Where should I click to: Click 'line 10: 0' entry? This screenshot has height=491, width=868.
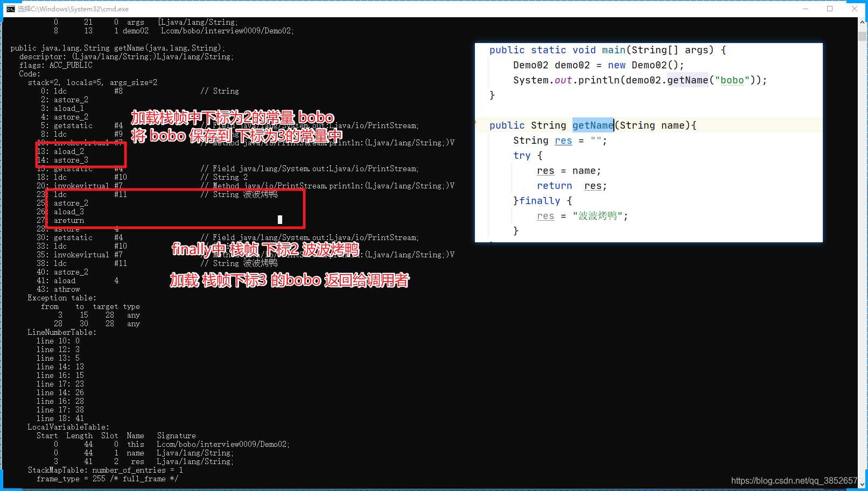point(58,341)
